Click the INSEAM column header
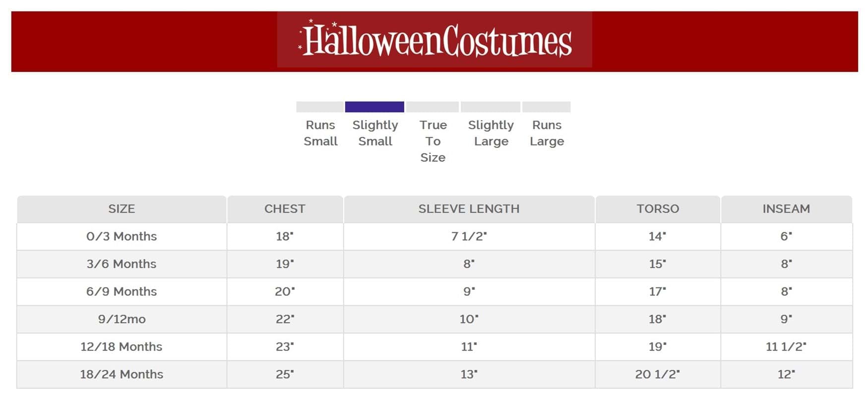868x405 pixels. coord(786,209)
